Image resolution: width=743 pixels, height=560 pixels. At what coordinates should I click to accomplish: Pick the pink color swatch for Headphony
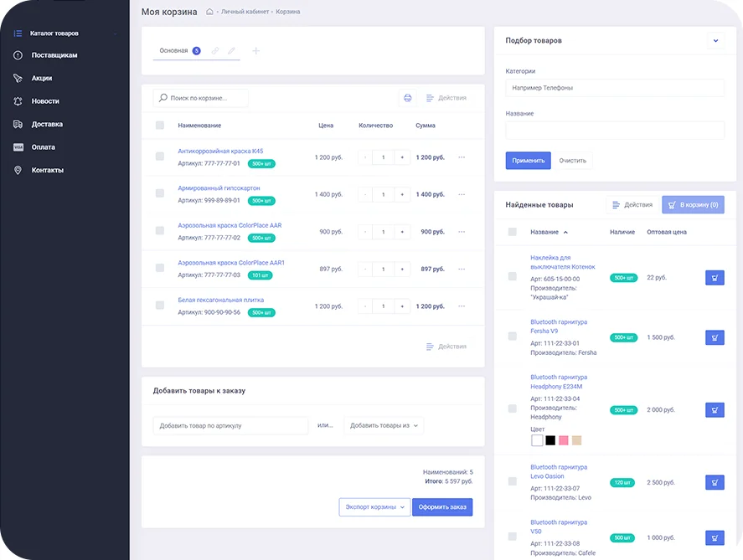[564, 440]
